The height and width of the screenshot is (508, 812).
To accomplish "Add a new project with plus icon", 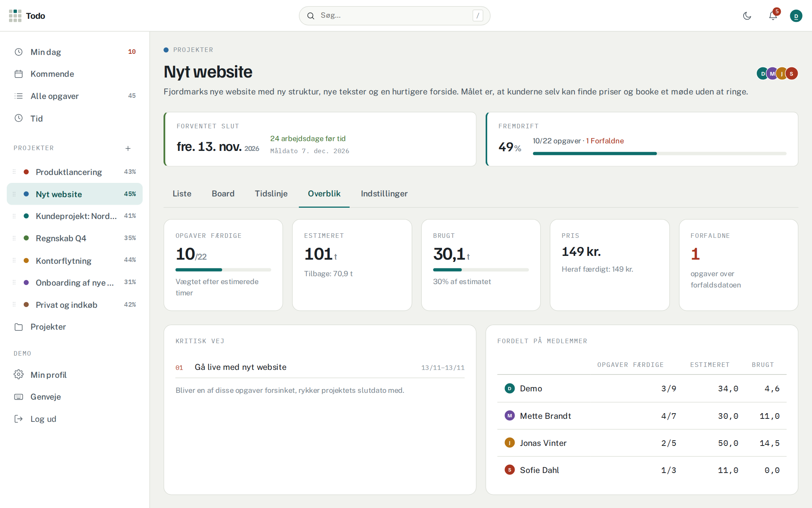I will (128, 149).
